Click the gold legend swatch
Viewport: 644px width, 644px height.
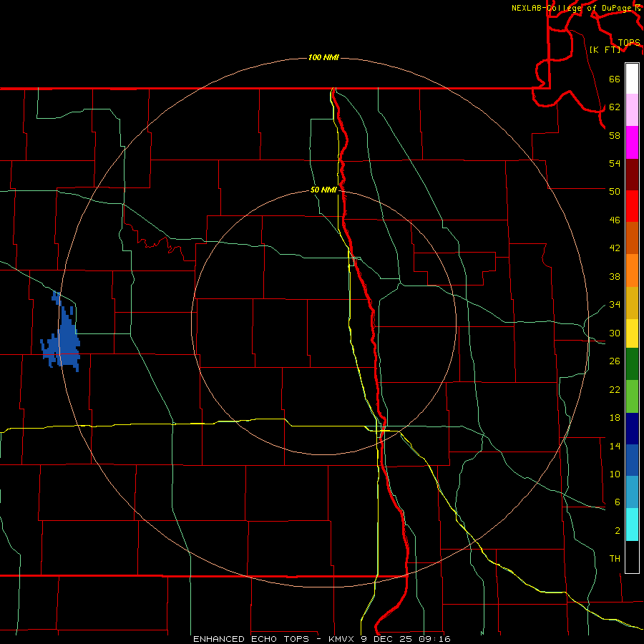[x=632, y=303]
